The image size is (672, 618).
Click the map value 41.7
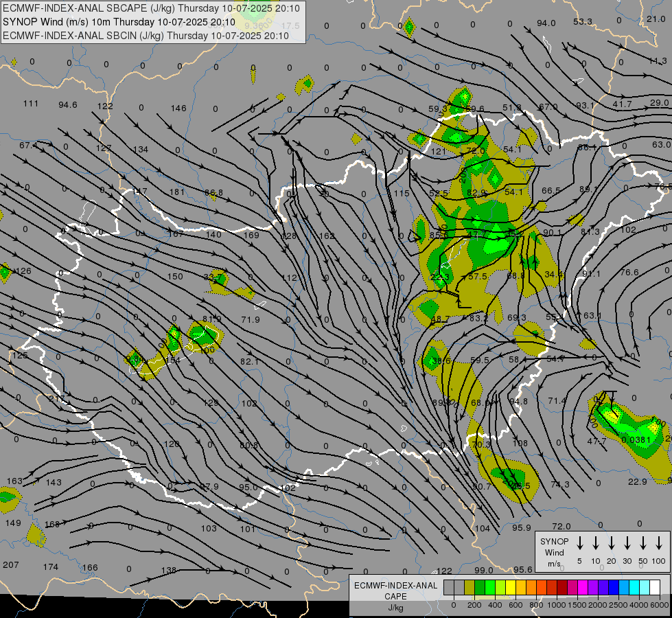pyautogui.click(x=623, y=104)
